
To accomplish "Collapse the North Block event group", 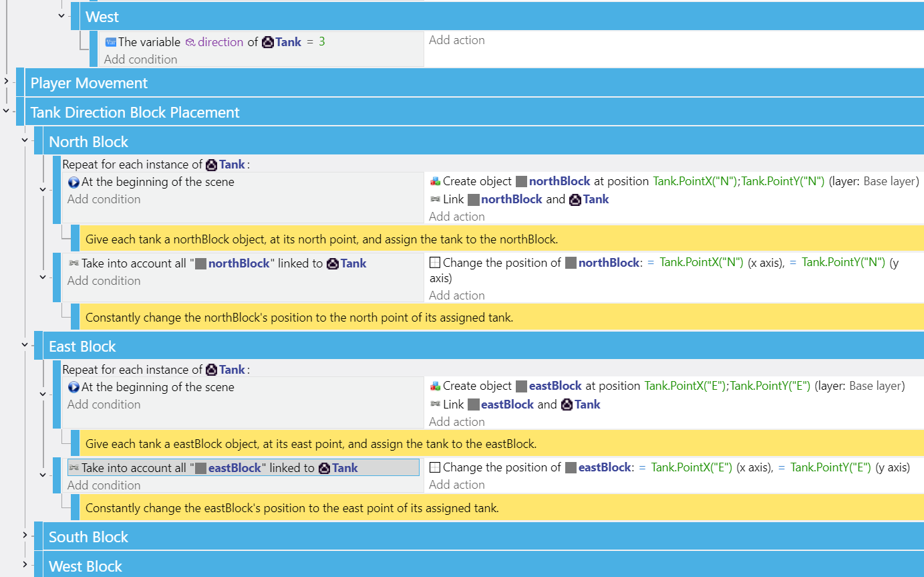I will (x=25, y=140).
